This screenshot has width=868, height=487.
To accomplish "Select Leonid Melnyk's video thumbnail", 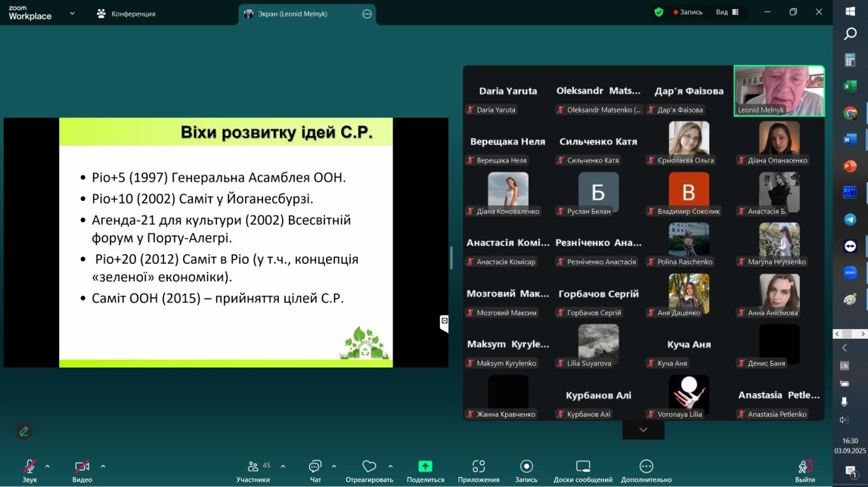I will point(779,90).
